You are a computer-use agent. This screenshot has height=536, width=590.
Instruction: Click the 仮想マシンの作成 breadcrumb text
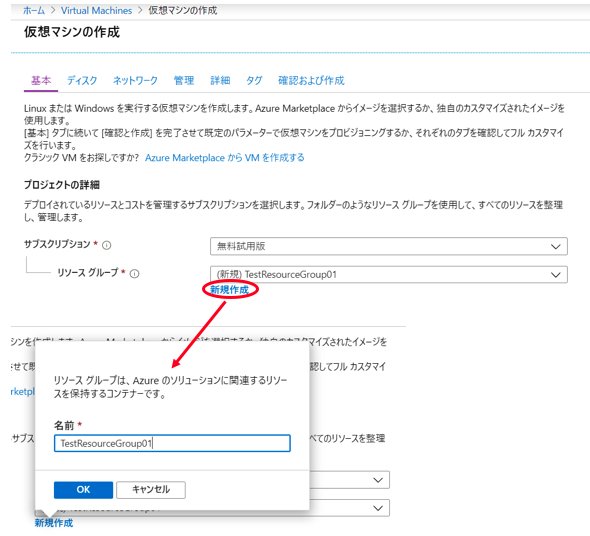pyautogui.click(x=182, y=11)
